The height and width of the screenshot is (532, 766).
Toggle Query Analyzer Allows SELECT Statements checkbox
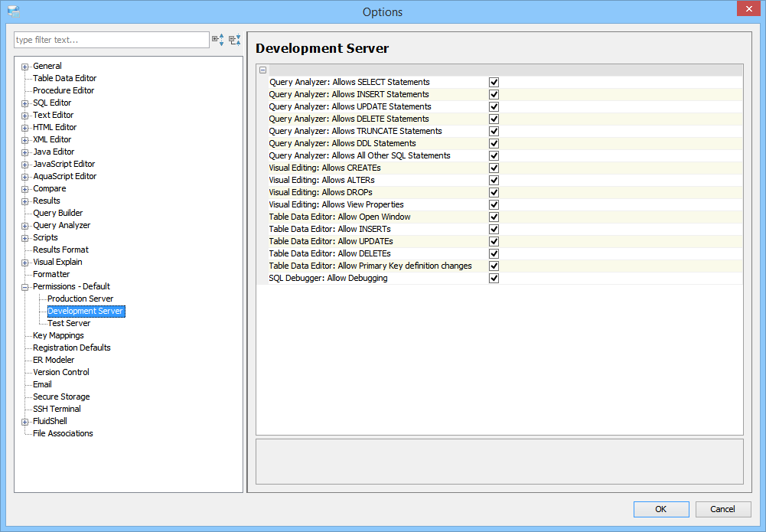494,82
